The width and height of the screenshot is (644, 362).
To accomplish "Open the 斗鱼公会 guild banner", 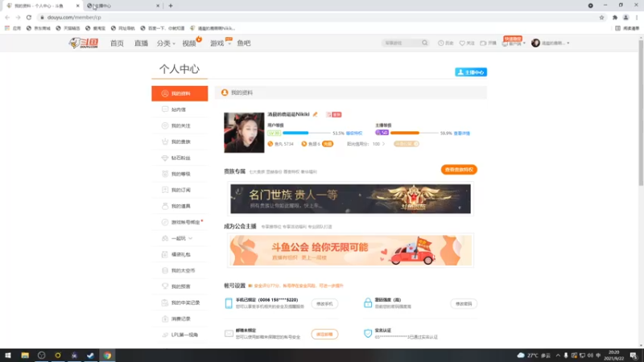I will tap(350, 250).
